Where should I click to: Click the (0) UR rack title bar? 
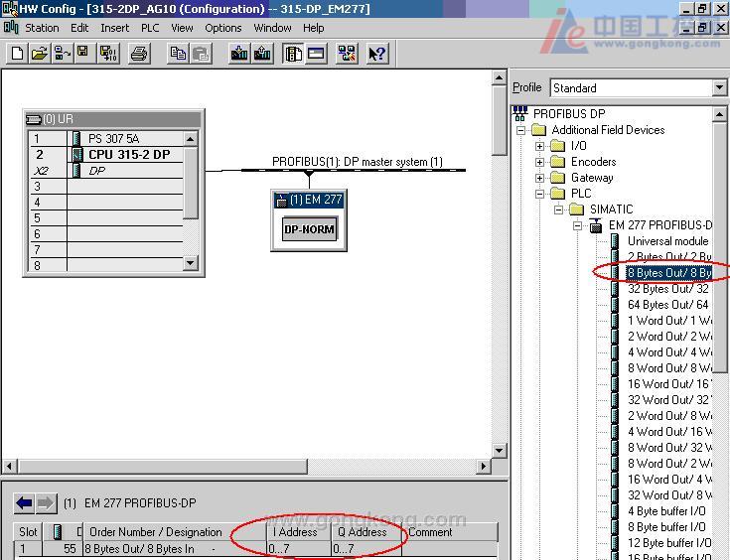[x=113, y=119]
